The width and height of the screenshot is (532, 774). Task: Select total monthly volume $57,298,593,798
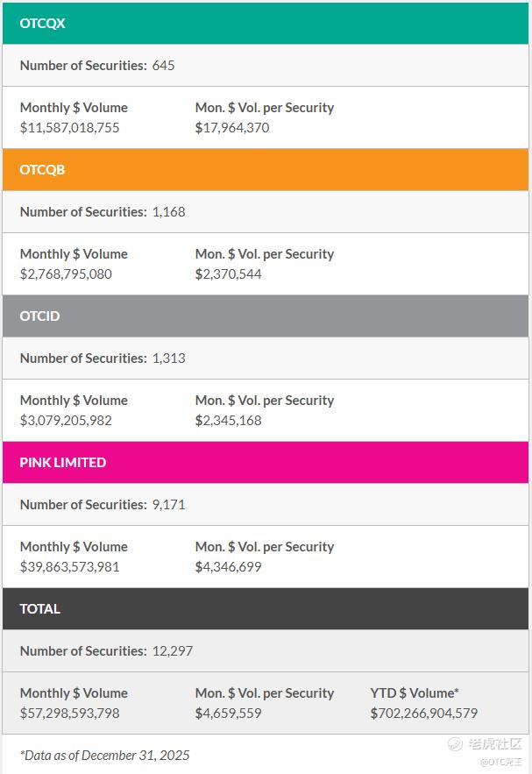[x=69, y=714]
